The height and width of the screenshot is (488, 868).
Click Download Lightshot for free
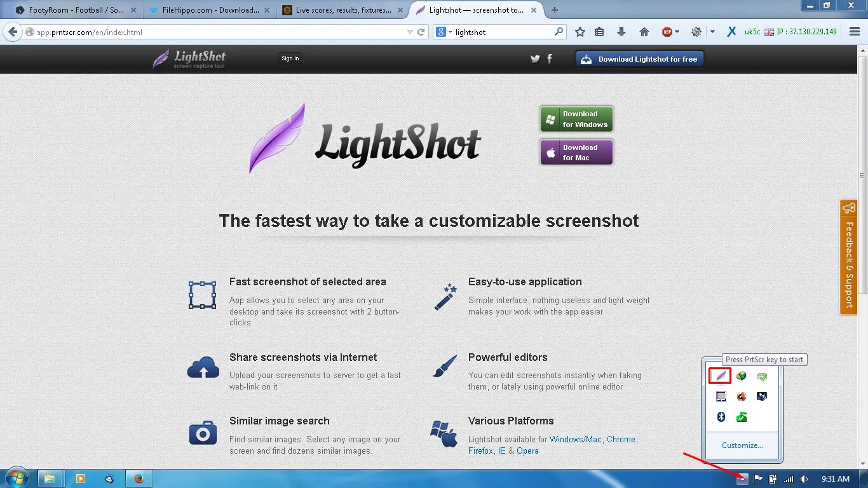tap(640, 59)
